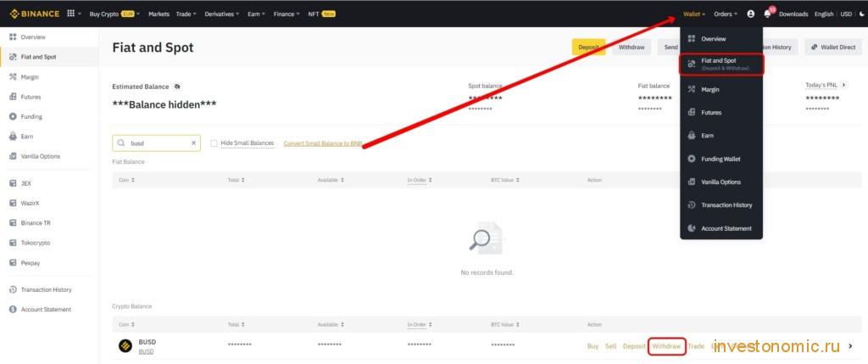Click the user profile icon

tap(751, 14)
